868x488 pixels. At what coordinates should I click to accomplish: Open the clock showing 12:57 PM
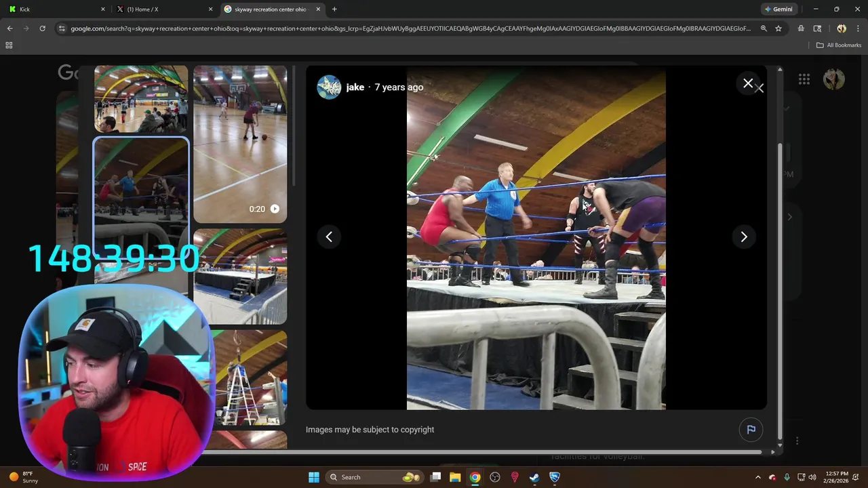837,477
